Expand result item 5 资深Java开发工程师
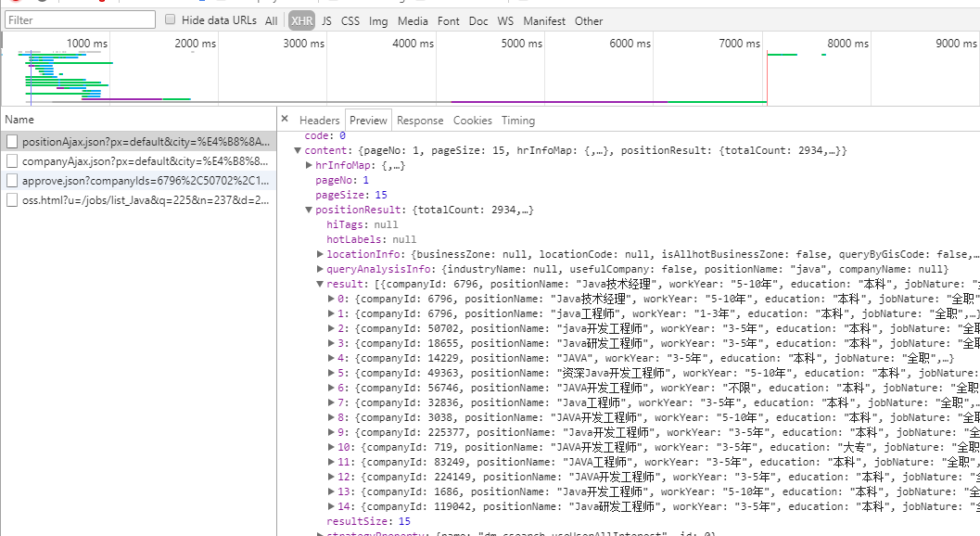The height and width of the screenshot is (536, 980). coord(331,374)
